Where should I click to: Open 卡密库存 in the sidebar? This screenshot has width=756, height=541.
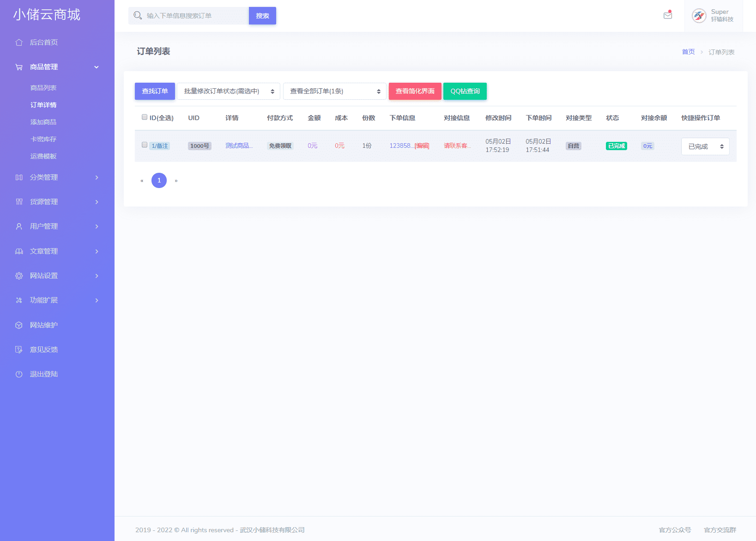tap(43, 139)
